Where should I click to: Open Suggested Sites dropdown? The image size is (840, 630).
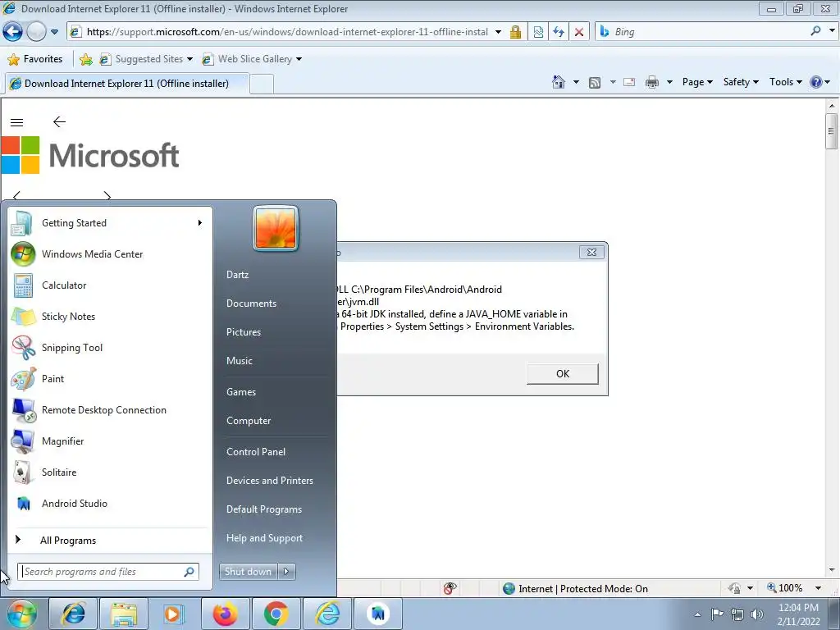tap(146, 59)
